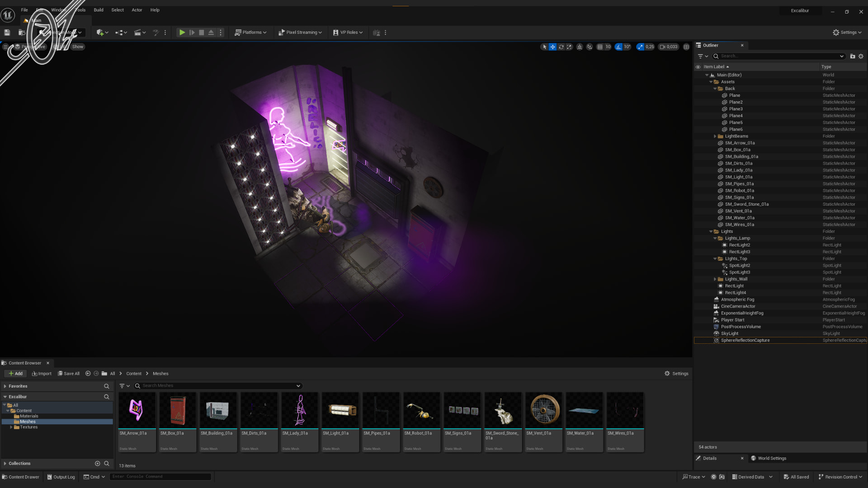Viewport: 868px width, 488px height.
Task: Activate the select mode arrow tool
Action: [x=544, y=47]
